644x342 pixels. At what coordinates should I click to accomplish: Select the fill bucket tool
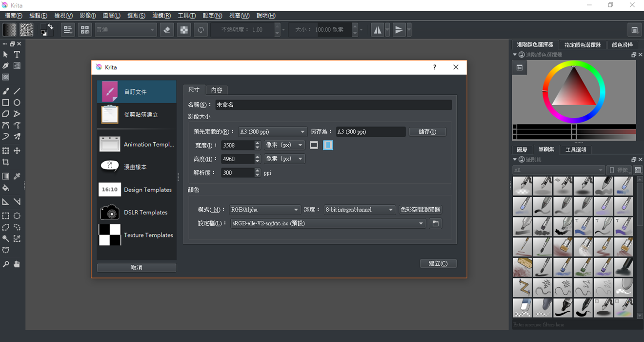6,188
